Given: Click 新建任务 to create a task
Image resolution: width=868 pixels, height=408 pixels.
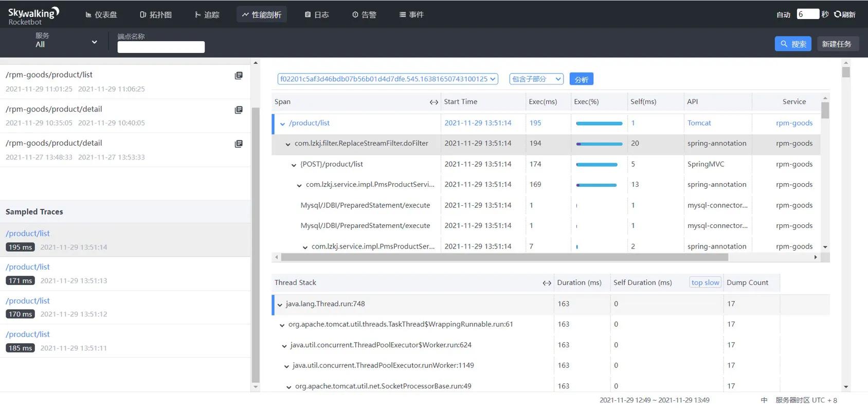Looking at the screenshot, I should [x=836, y=44].
